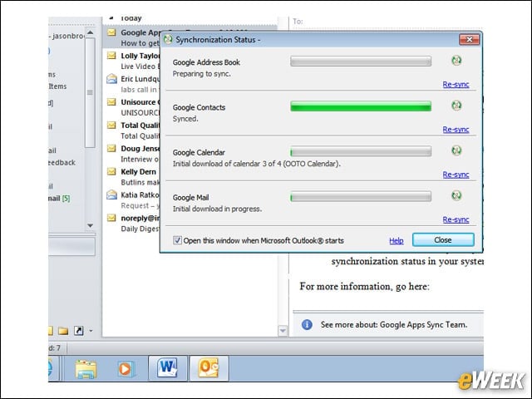
Task: Click Google Address Book progress bar
Action: [361, 61]
